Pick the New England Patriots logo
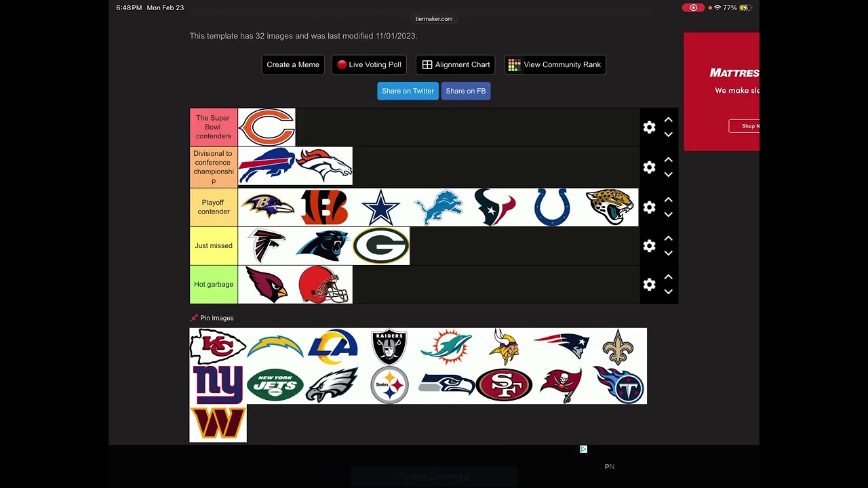Screen dimensions: 868x488 [561, 347]
